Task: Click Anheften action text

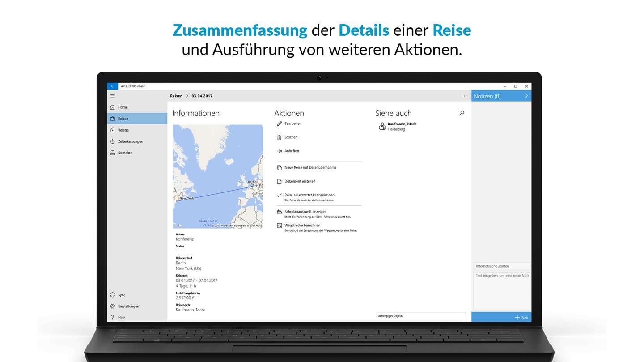Action: pos(292,151)
